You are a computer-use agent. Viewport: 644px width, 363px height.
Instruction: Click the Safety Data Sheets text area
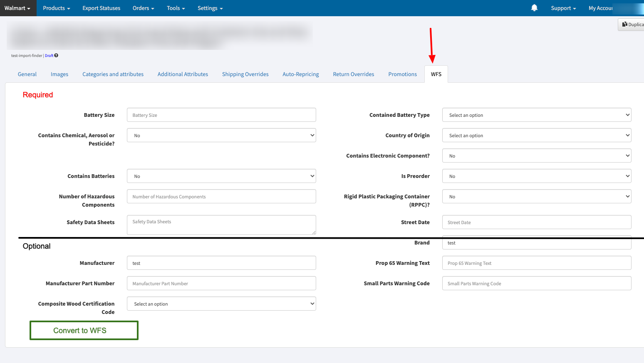point(221,225)
